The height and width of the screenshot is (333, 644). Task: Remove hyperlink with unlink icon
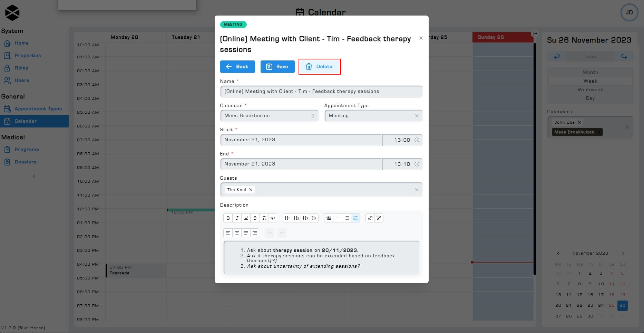379,218
